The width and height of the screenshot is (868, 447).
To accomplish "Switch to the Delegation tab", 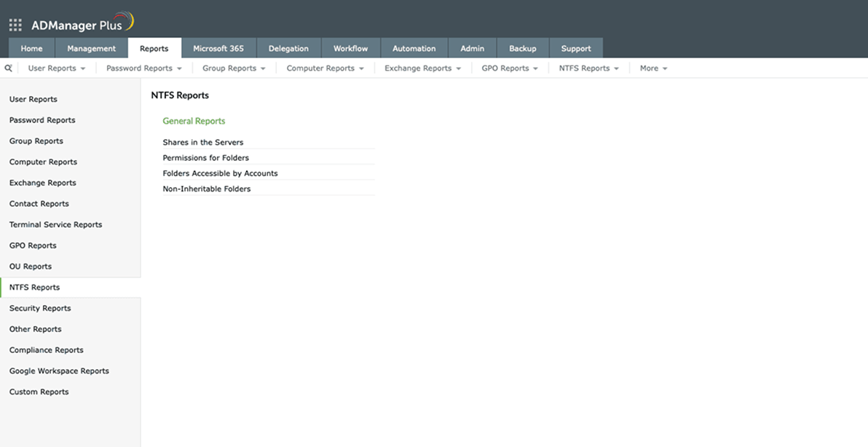I will tap(288, 48).
